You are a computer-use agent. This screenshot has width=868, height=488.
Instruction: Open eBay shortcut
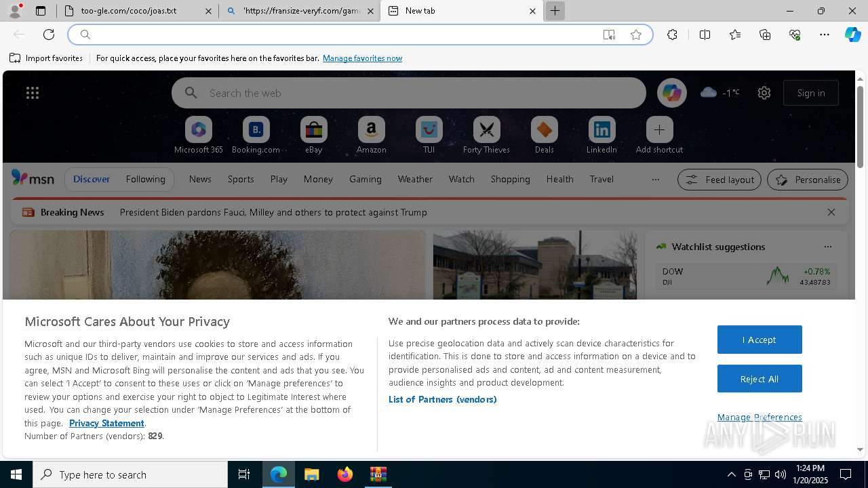click(x=313, y=136)
